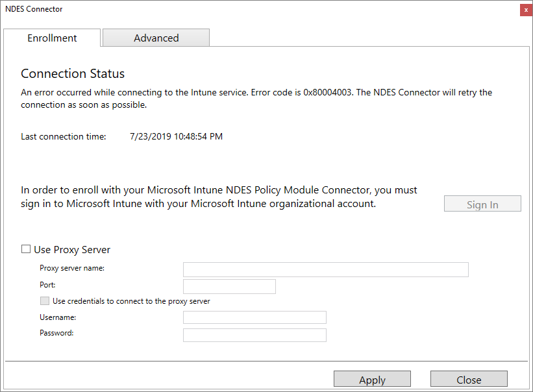
Task: Select the Username text box
Action: (254, 317)
